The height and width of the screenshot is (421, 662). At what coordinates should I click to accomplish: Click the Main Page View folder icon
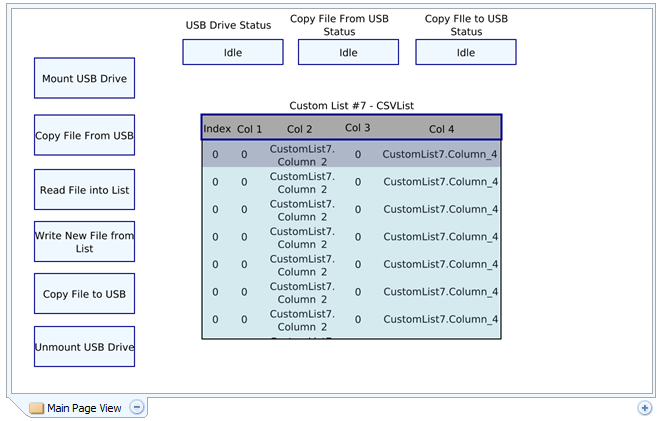click(x=37, y=408)
